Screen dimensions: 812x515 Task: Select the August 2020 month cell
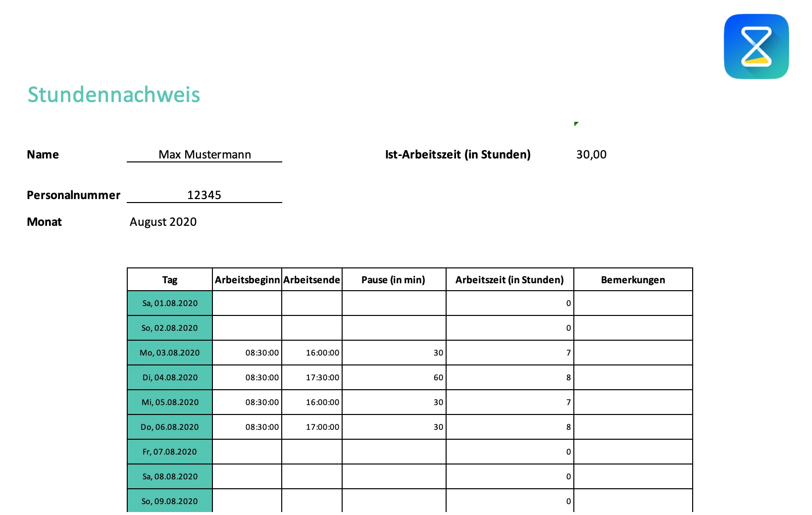coord(163,222)
